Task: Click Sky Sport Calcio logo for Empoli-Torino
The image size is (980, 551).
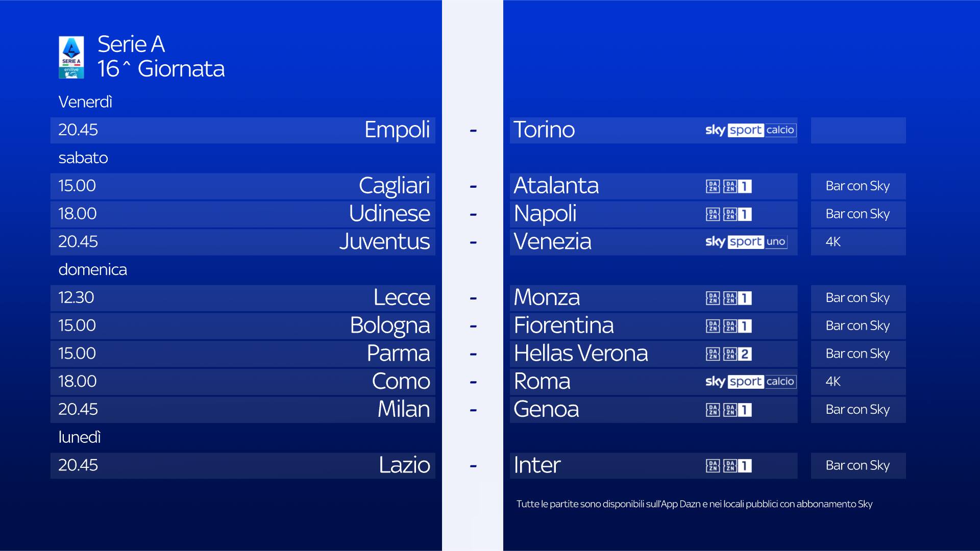Action: [750, 130]
